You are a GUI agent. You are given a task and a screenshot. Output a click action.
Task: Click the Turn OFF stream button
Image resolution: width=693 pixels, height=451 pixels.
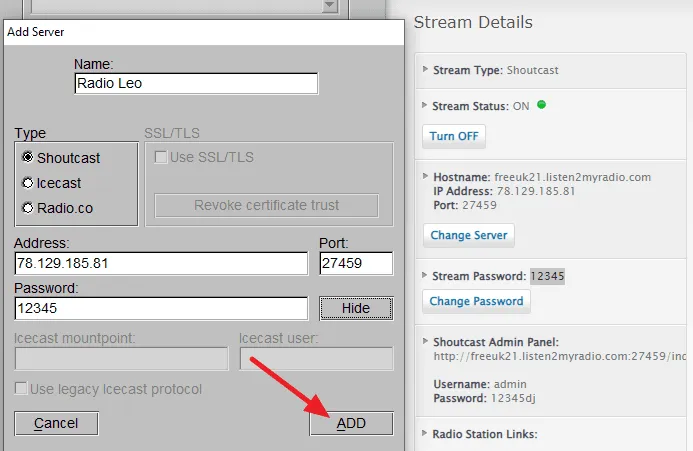click(454, 136)
